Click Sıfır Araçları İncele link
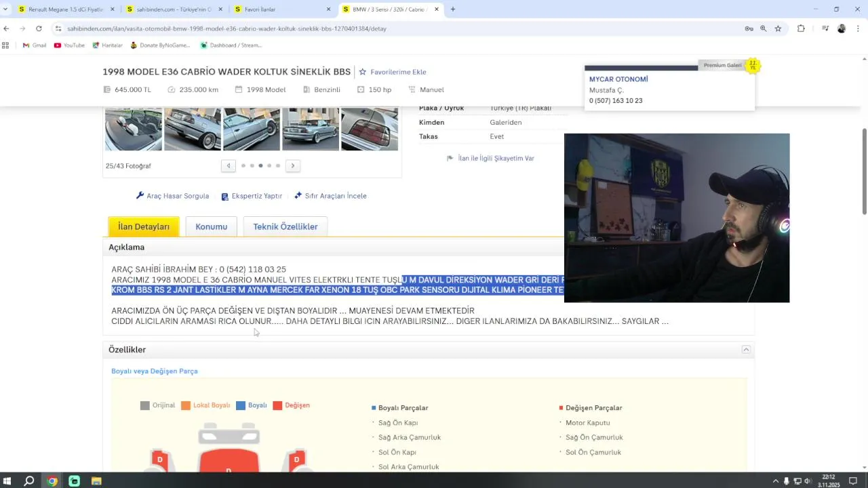This screenshot has width=868, height=488. coord(330,196)
